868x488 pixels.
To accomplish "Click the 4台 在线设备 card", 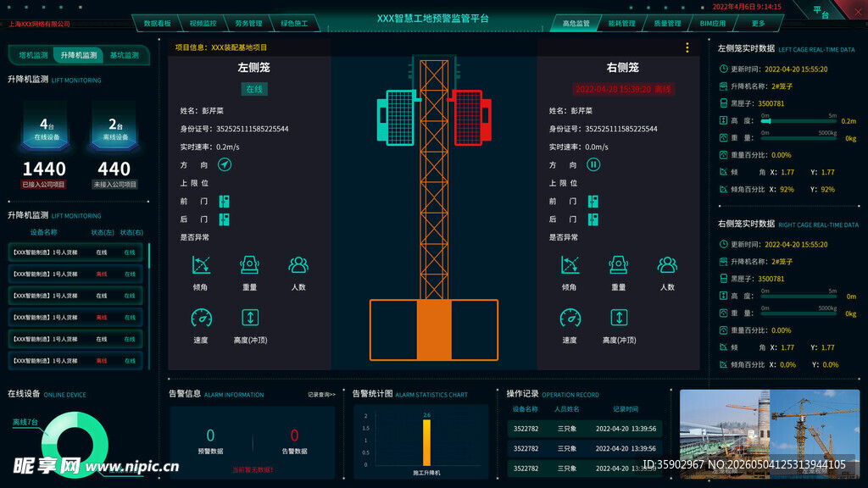I will (47, 129).
